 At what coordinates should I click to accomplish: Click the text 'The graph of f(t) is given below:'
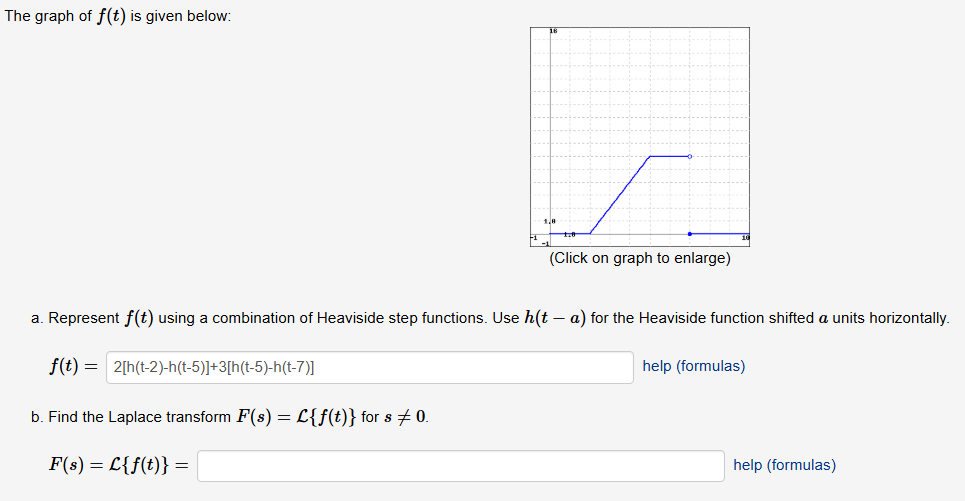coord(118,16)
